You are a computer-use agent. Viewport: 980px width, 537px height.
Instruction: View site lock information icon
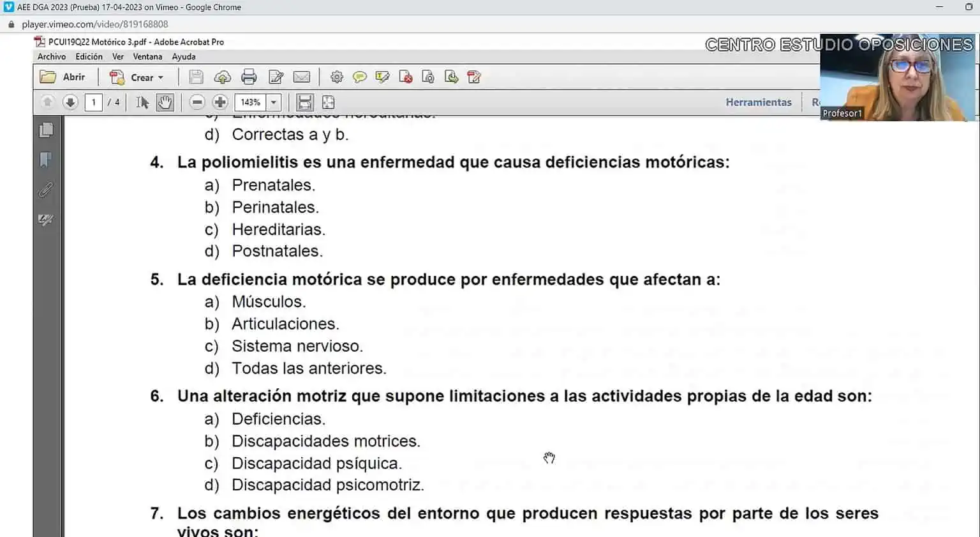click(x=11, y=24)
